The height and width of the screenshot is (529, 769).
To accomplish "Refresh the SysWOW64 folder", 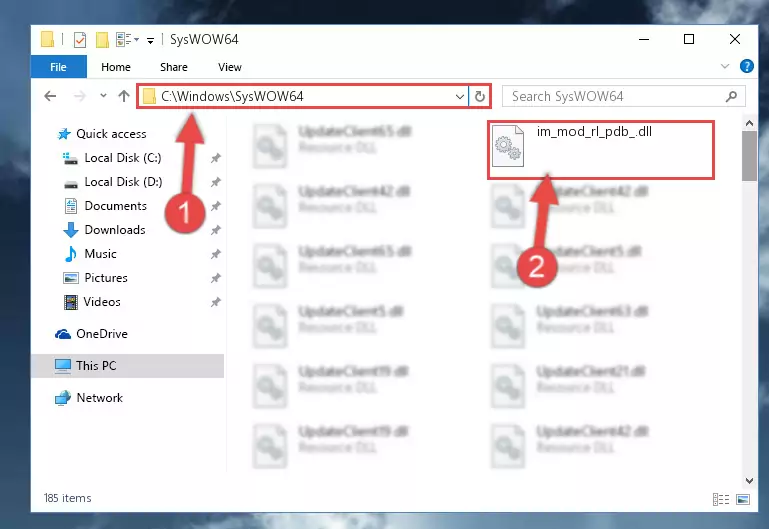I will [480, 96].
